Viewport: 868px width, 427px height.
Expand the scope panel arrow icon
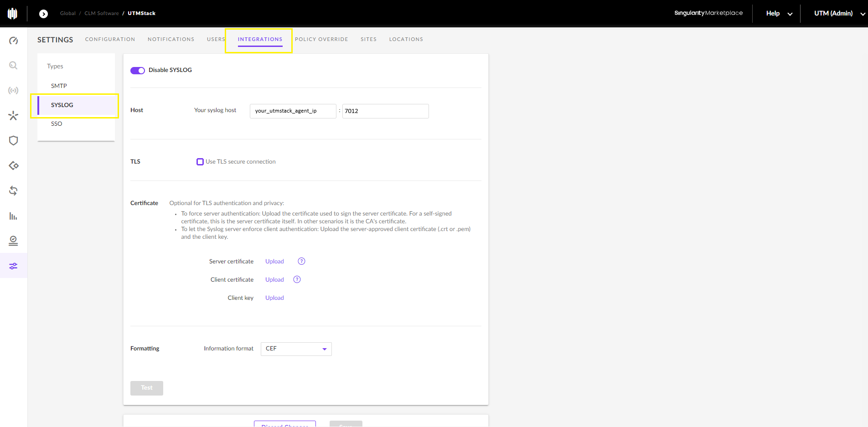coord(43,14)
